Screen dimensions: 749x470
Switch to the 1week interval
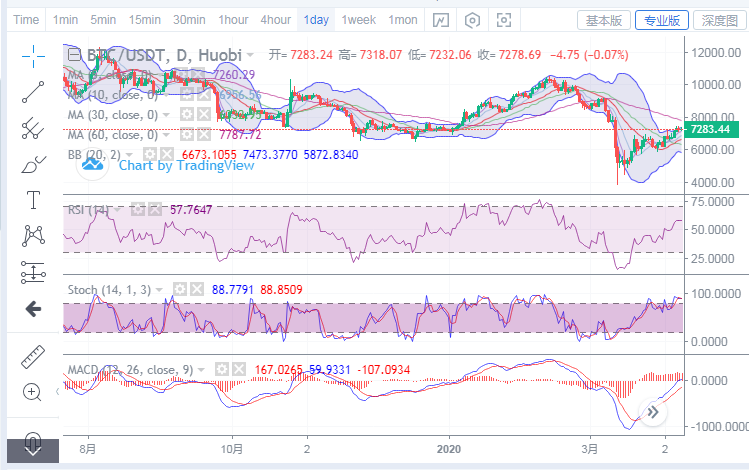359,20
